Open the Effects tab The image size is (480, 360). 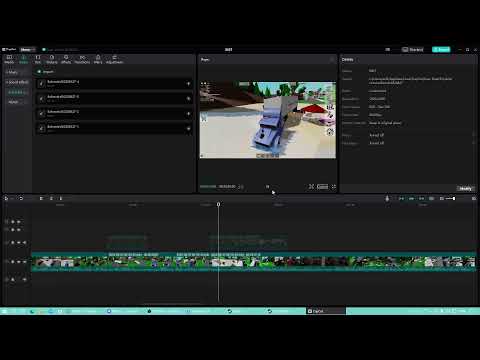(66, 59)
